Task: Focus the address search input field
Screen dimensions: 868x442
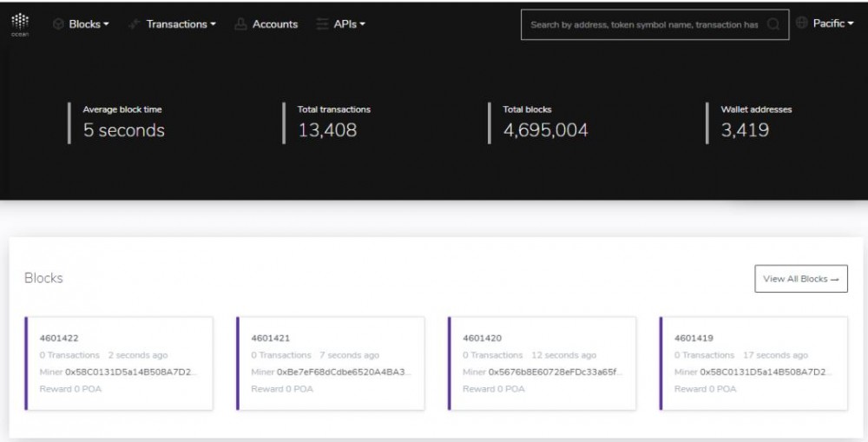Action: [x=643, y=24]
